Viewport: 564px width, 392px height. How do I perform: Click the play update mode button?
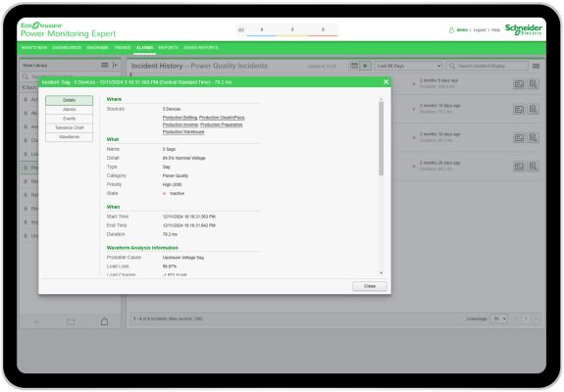click(x=366, y=66)
